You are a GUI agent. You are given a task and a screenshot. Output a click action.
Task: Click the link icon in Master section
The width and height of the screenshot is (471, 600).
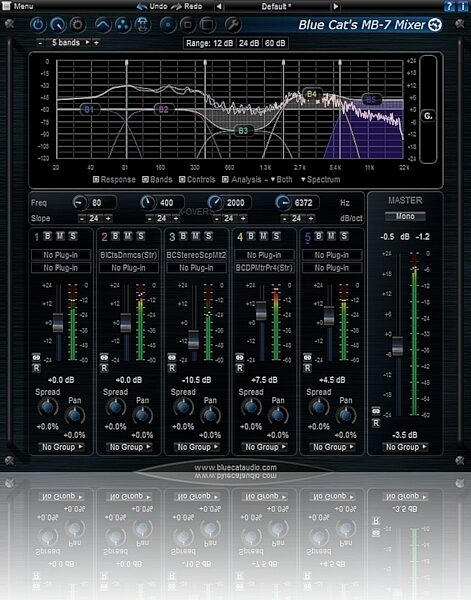(x=376, y=411)
